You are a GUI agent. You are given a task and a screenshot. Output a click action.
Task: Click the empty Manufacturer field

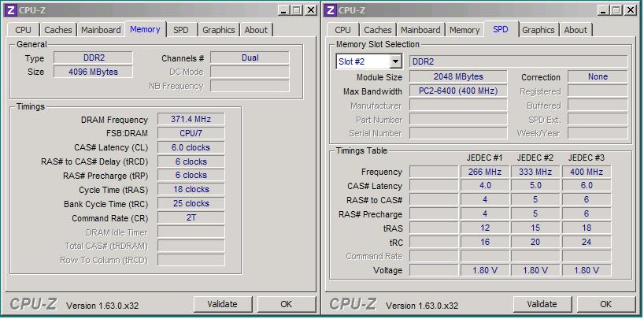coord(458,106)
